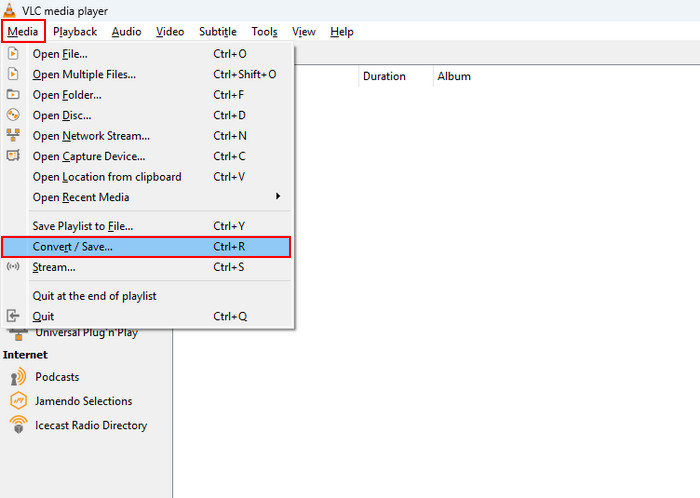Open the Subtitle menu
This screenshot has width=700, height=498.
click(218, 32)
